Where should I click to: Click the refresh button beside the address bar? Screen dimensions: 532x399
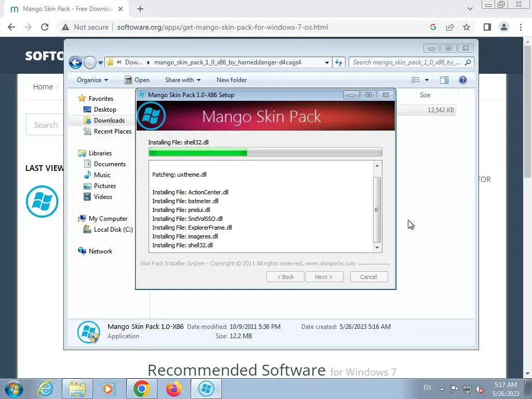[x=339, y=62]
